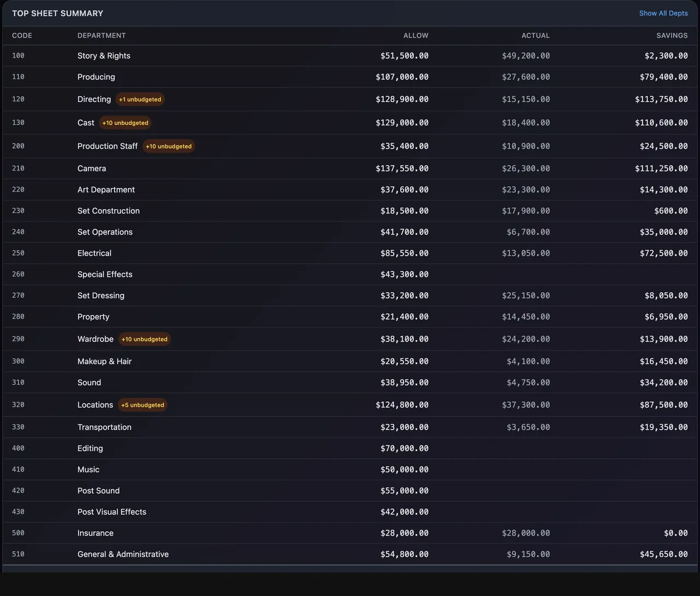Click Cast allow amount $129,000.00

point(402,123)
